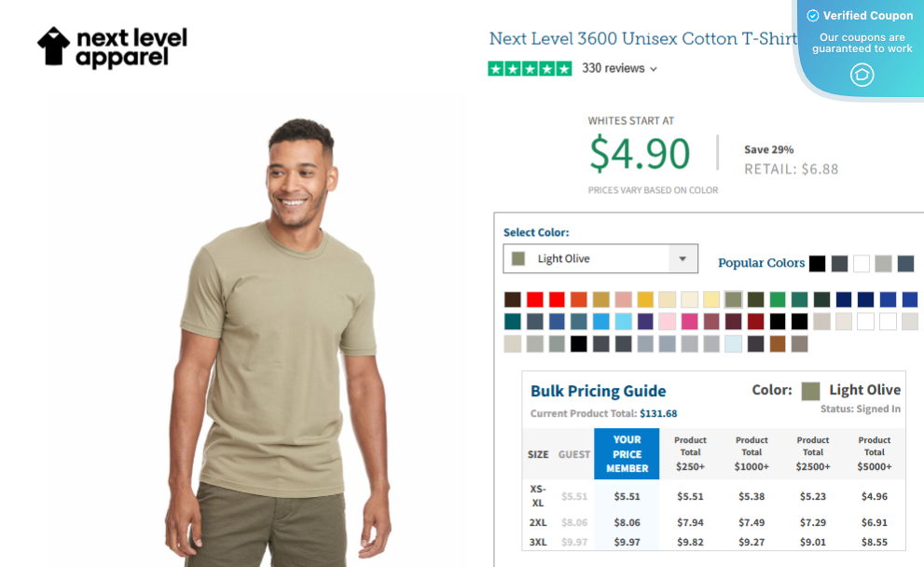
Task: Select a navy blue swatch from the color grid
Action: [842, 298]
